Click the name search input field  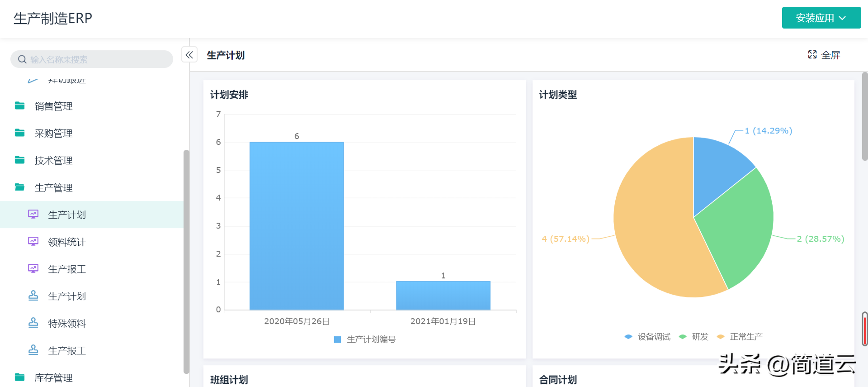click(x=97, y=59)
